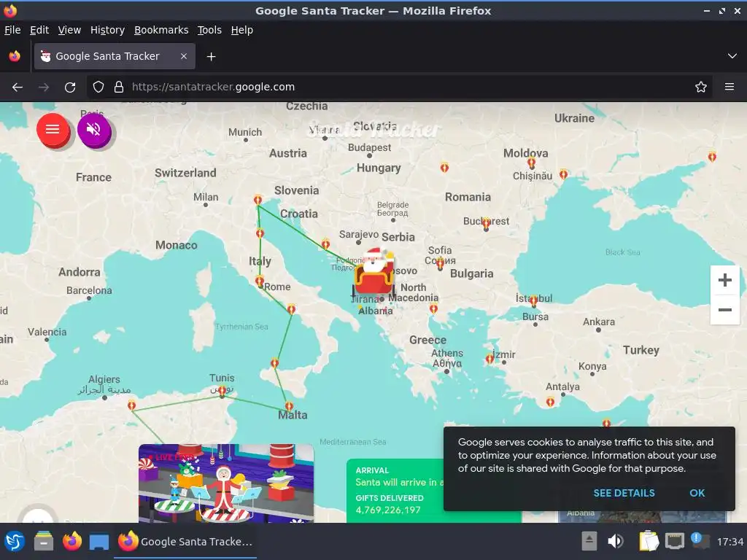747x560 pixels.
Task: Click the Izmir map pin
Action: coord(489,359)
